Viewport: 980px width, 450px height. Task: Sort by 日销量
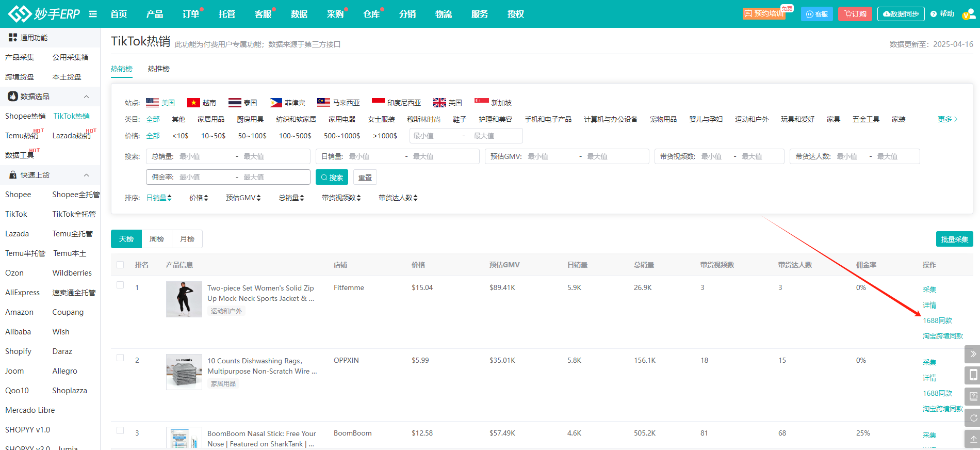click(x=159, y=198)
